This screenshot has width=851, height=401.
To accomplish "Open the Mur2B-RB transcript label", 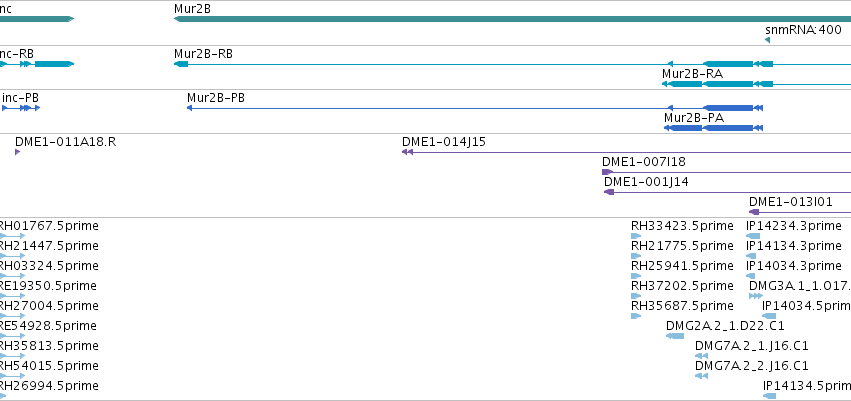I will tap(204, 54).
